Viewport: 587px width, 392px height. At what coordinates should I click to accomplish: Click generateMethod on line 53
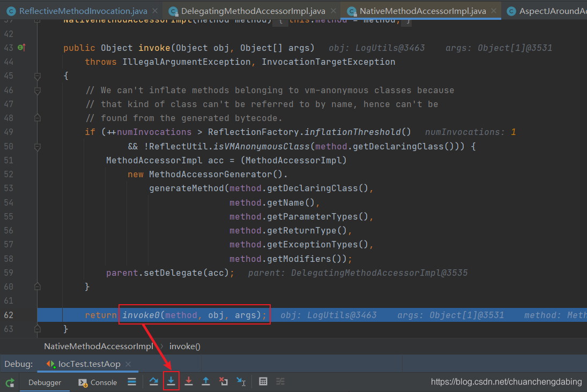point(186,188)
